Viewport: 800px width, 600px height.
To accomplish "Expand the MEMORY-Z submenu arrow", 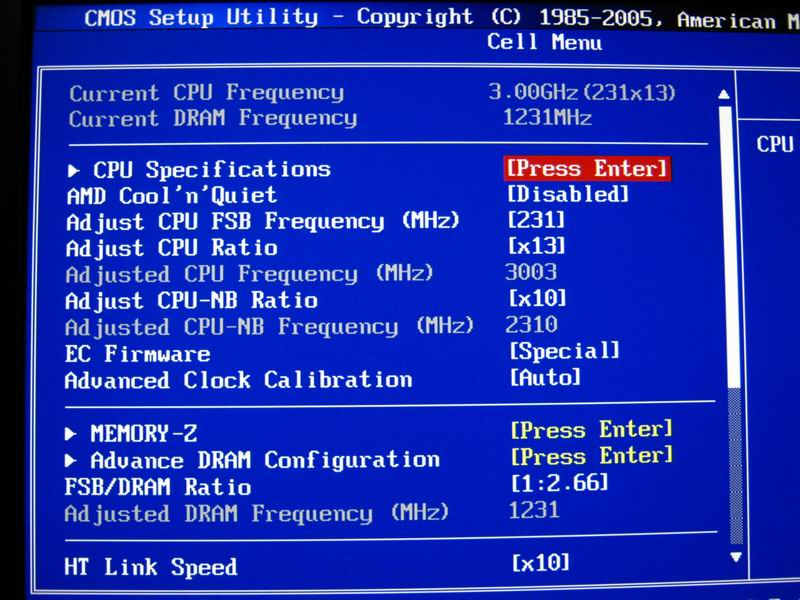I will click(70, 434).
